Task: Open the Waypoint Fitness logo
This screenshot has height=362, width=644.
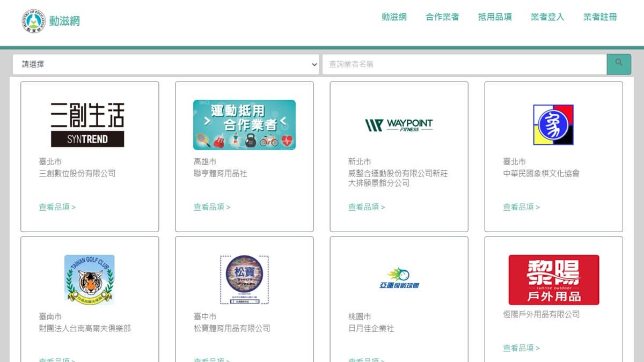Action: 399,125
